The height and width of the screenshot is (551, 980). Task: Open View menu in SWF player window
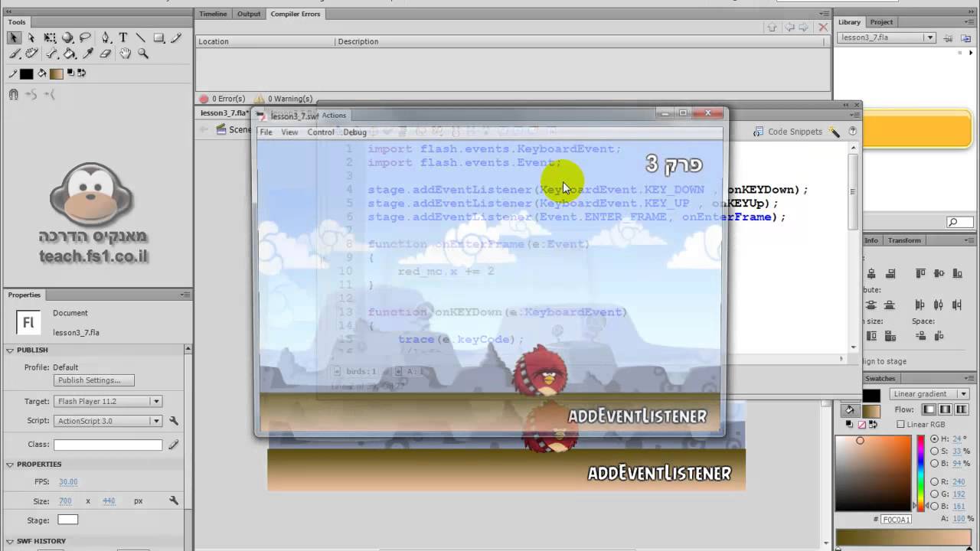[289, 132]
